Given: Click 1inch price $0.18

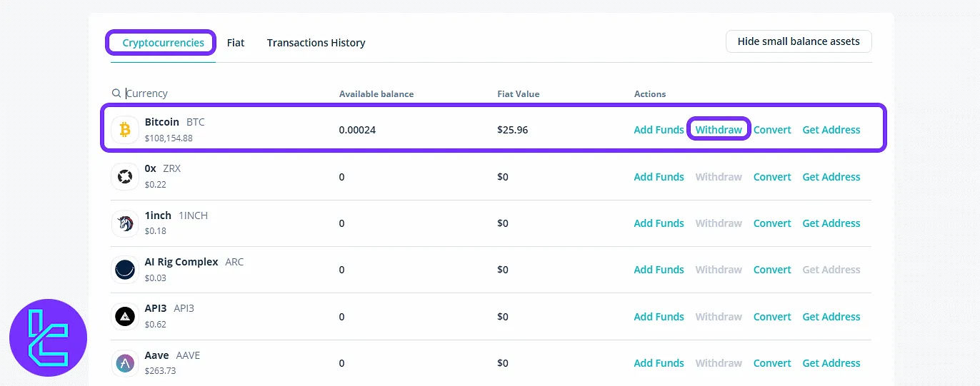Looking at the screenshot, I should tap(155, 231).
